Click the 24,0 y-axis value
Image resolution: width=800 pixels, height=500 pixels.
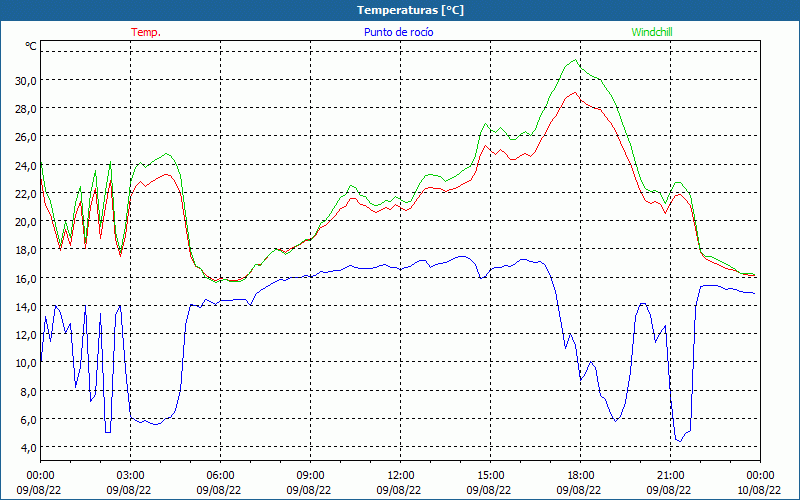pyautogui.click(x=26, y=165)
